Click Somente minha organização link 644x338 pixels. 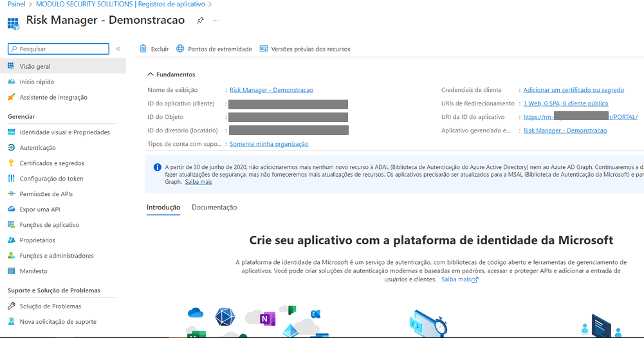269,144
